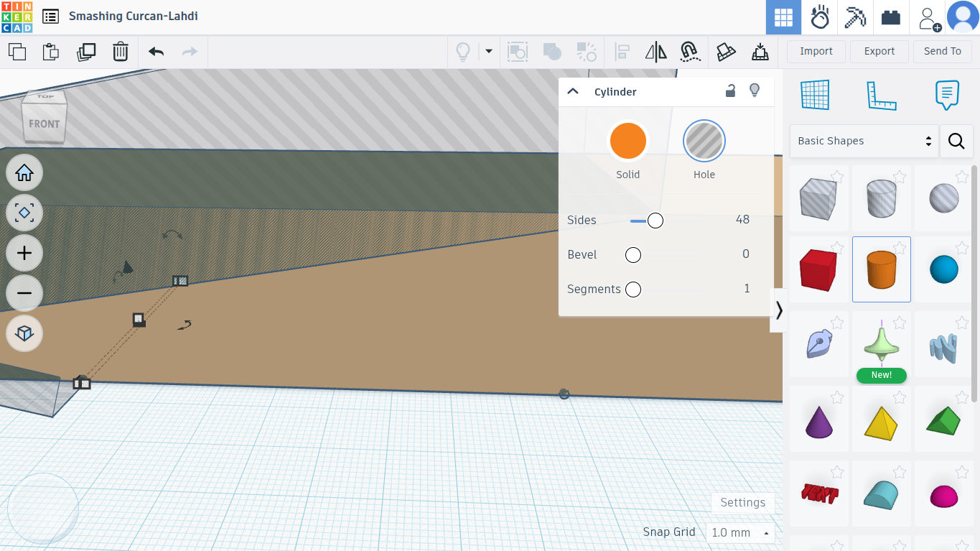This screenshot has width=980, height=551.
Task: Favorite the red Box with star
Action: tap(837, 248)
